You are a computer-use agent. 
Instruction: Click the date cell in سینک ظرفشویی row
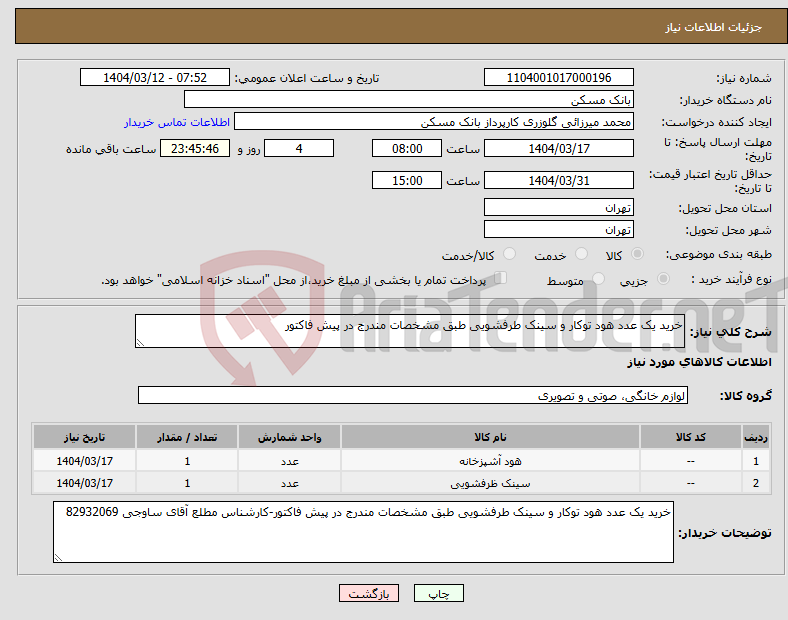pyautogui.click(x=84, y=483)
